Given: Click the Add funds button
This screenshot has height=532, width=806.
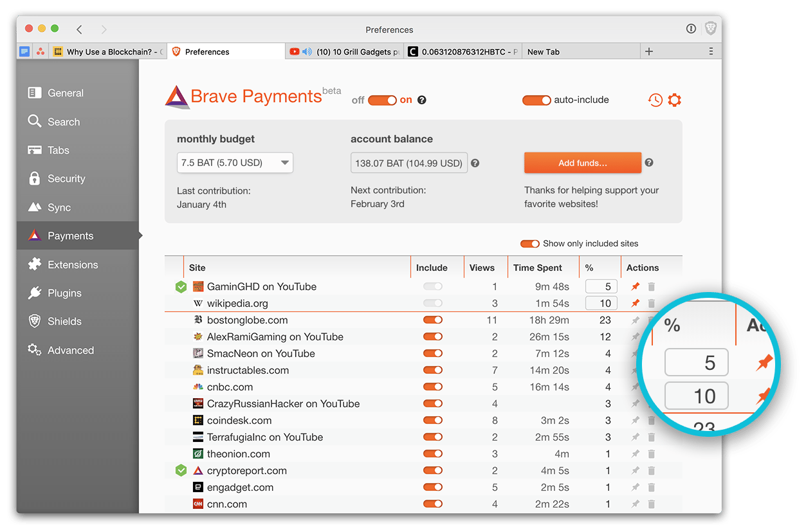Looking at the screenshot, I should (x=583, y=163).
